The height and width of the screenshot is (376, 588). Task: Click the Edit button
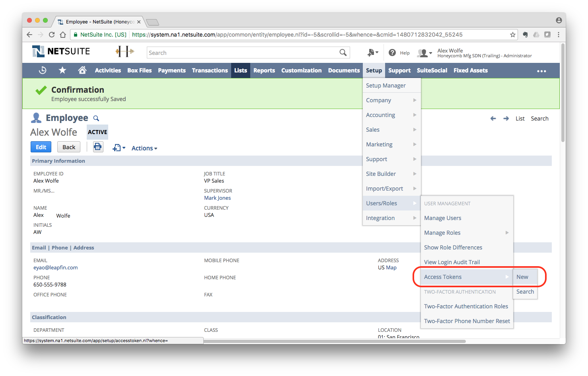41,147
